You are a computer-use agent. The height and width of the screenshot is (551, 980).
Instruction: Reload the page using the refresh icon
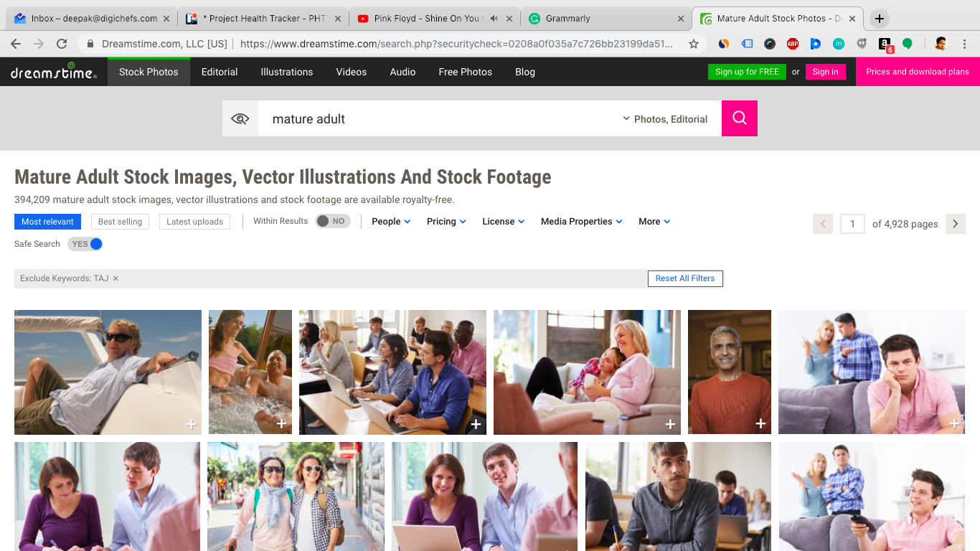point(62,44)
